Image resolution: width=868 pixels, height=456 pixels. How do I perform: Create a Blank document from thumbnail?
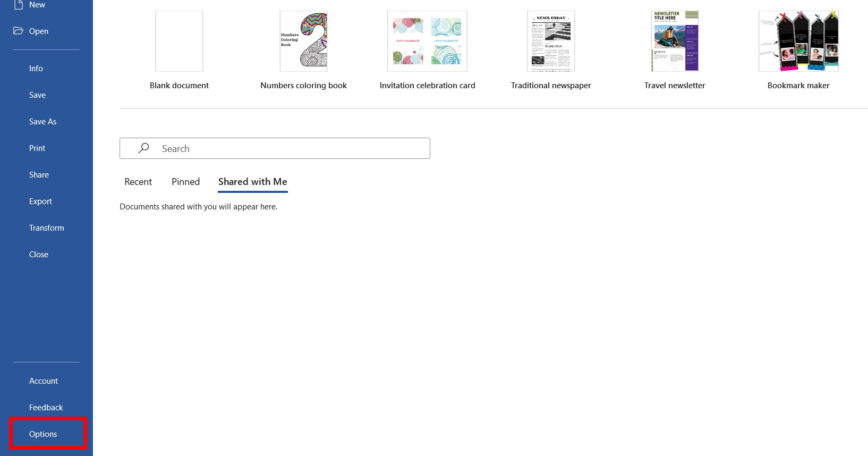179,41
